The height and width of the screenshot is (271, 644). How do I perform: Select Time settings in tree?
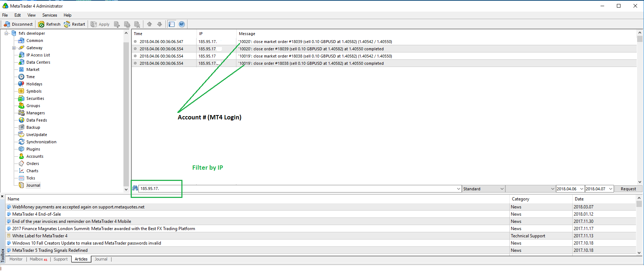click(30, 77)
